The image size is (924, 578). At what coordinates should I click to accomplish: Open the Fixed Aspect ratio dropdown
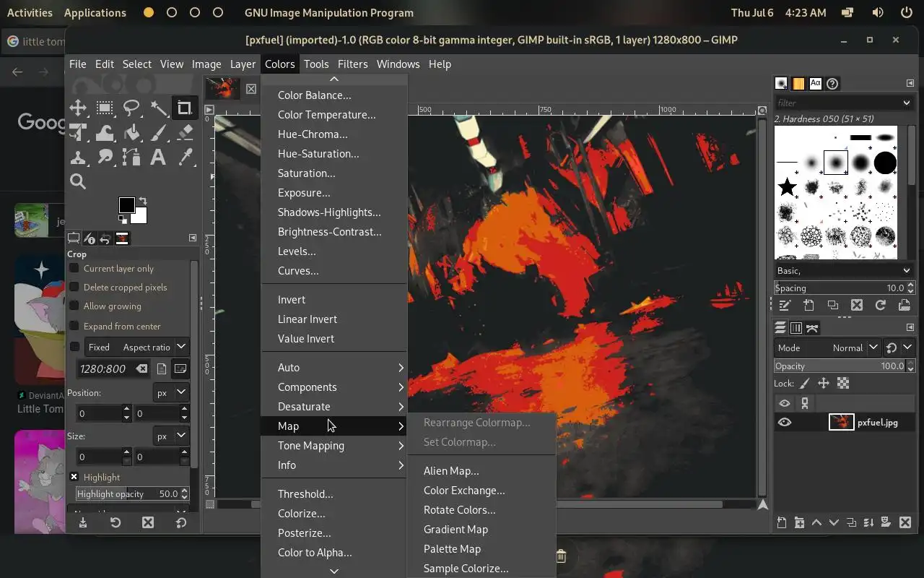[x=136, y=347]
